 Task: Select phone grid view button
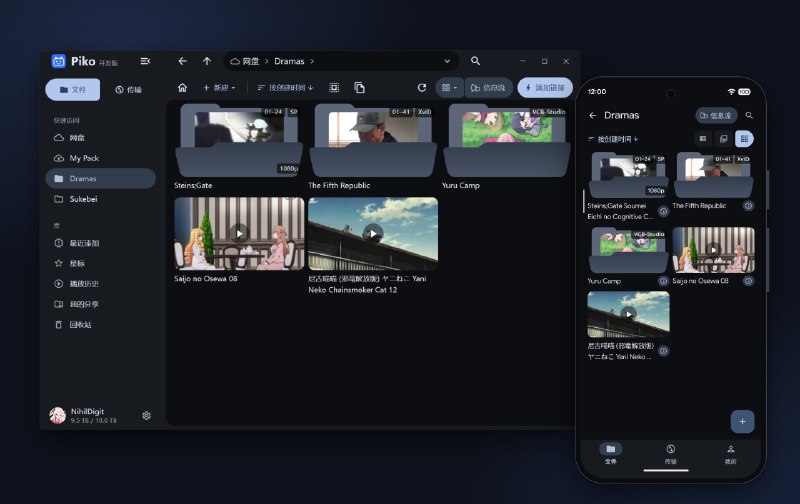(x=744, y=139)
